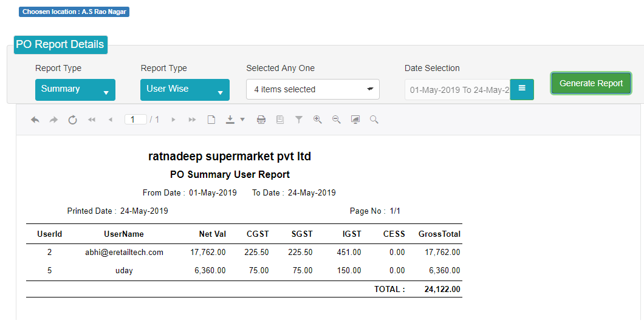The image size is (644, 323).
Task: Go to previous report page
Action: coord(110,120)
